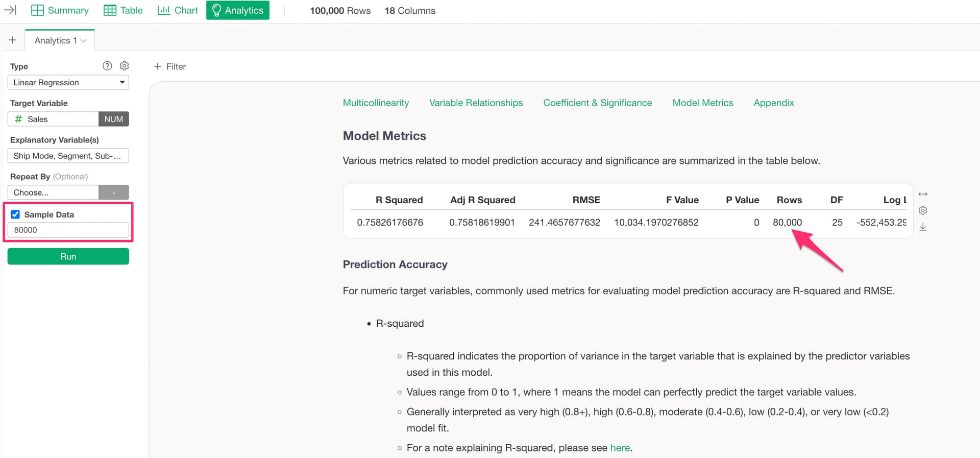This screenshot has width=980, height=458.
Task: Open the metrics table settings gear icon
Action: (923, 210)
